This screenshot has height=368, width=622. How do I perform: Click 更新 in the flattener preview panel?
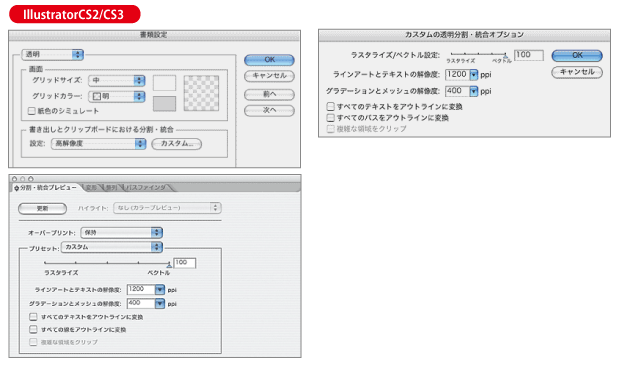pyautogui.click(x=42, y=208)
